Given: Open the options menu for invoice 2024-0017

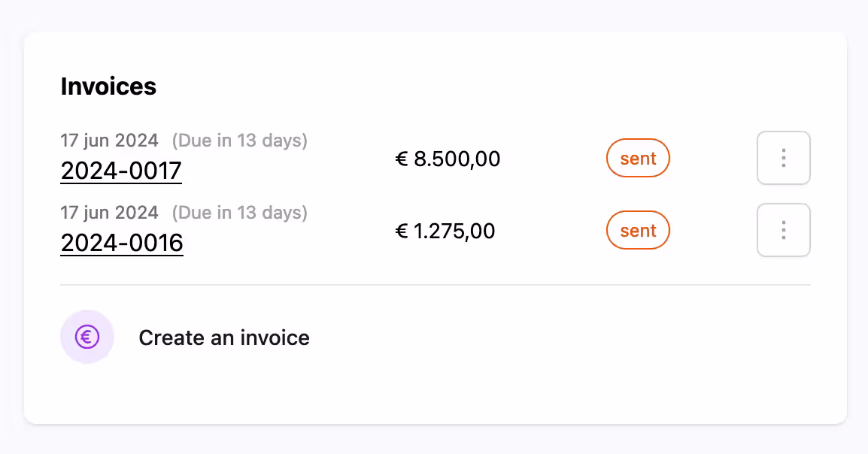Looking at the screenshot, I should (783, 158).
